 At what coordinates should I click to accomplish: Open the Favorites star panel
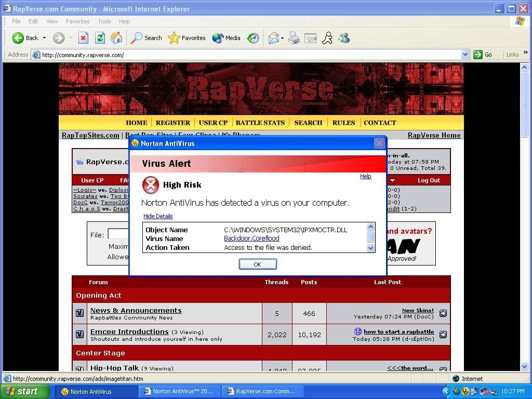coord(187,38)
